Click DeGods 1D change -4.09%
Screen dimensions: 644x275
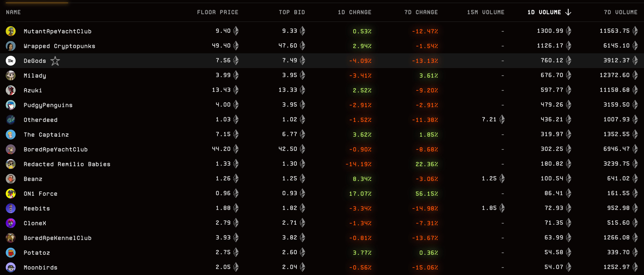[360, 61]
